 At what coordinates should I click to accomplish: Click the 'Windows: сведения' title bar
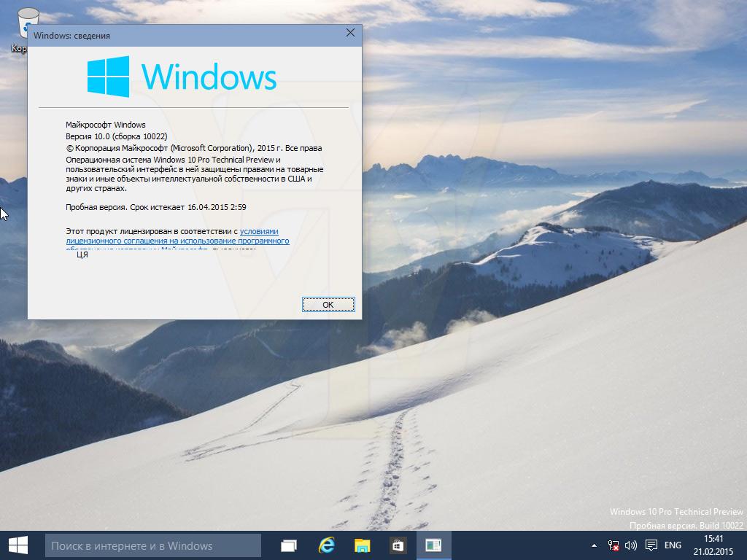click(182, 34)
